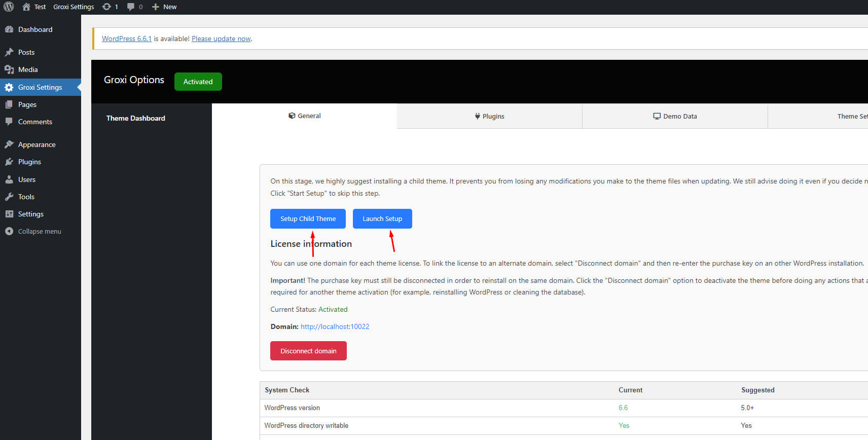Click the Setup Child Theme button

(x=308, y=218)
